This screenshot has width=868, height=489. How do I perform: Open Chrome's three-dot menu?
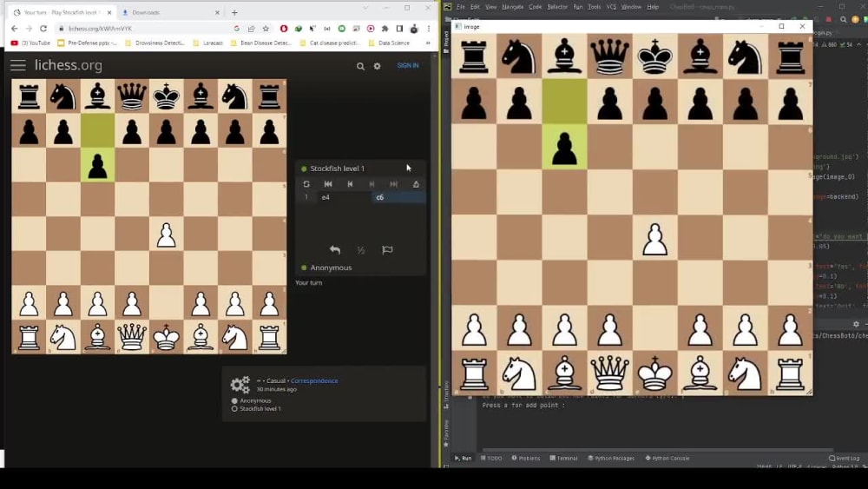pos(429,29)
